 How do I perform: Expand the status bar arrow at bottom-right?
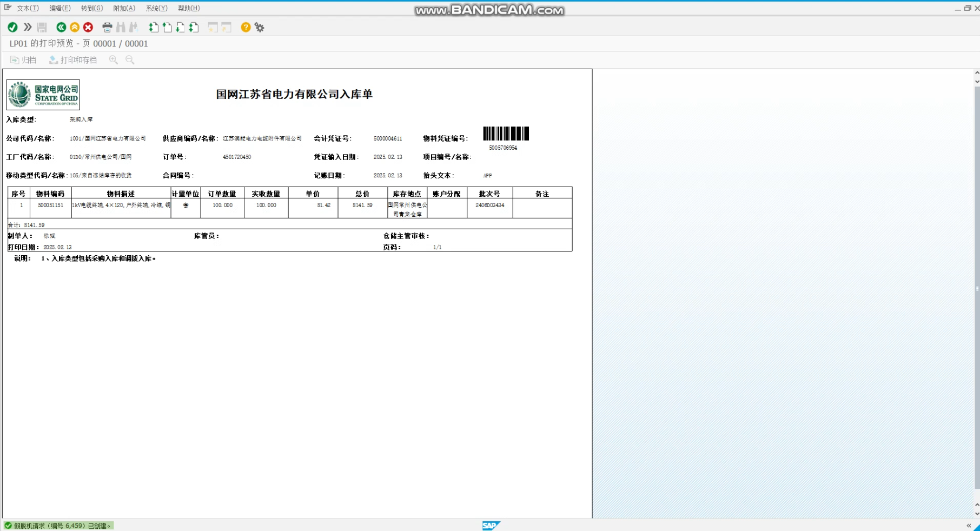coord(969,526)
